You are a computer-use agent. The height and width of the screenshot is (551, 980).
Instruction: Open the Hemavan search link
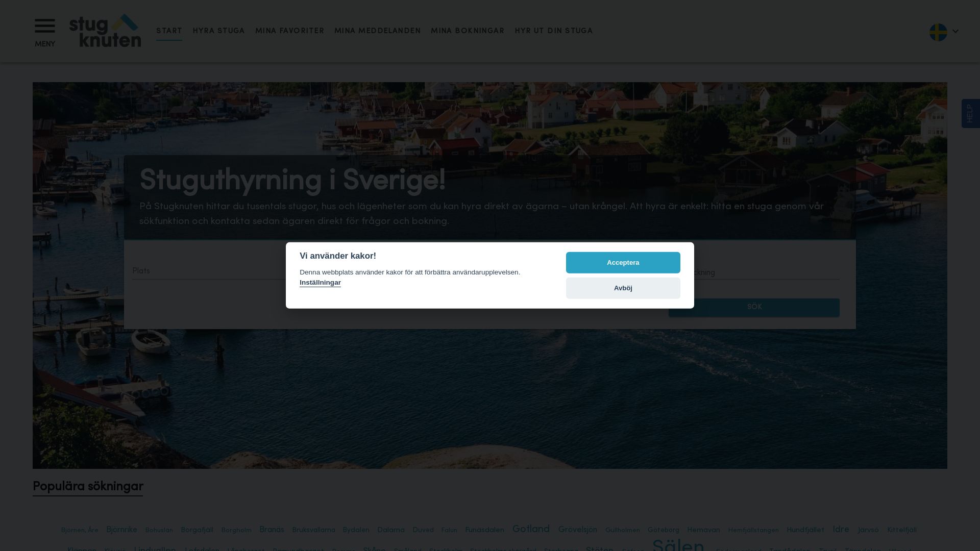click(703, 530)
